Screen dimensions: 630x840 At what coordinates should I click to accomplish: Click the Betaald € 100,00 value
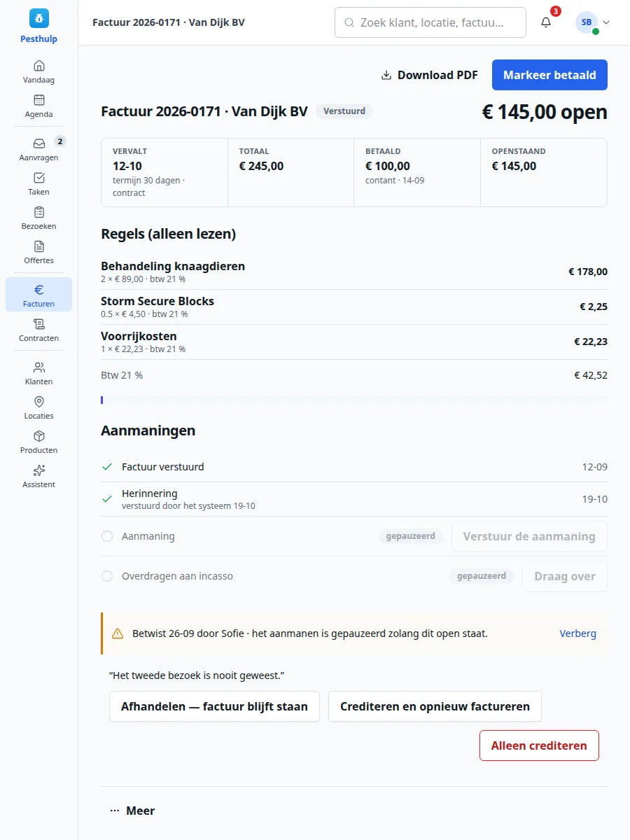(x=388, y=167)
